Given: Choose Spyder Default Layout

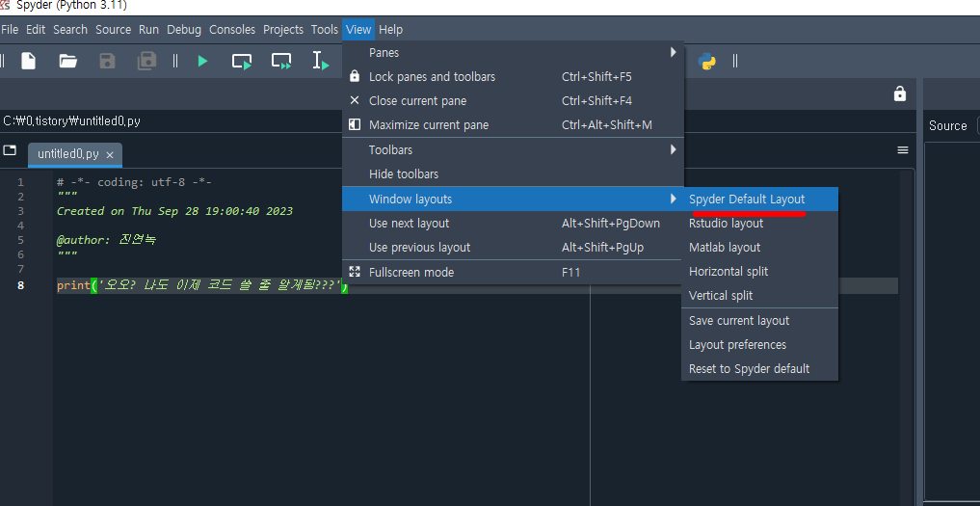Looking at the screenshot, I should click(x=760, y=200).
